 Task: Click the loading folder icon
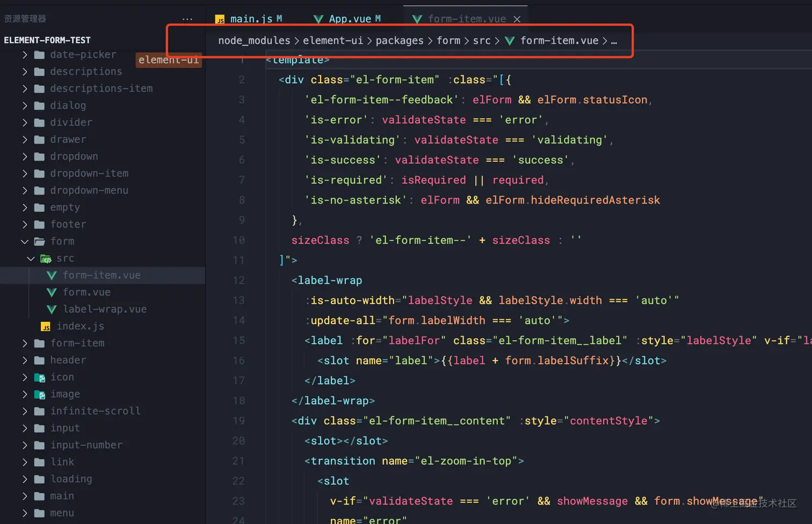click(39, 479)
